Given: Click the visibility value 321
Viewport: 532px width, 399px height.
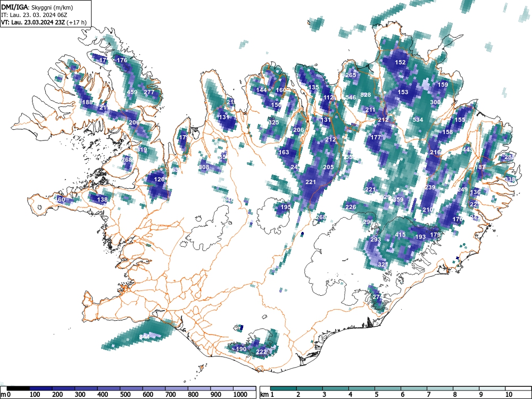Looking at the screenshot, I should coord(383,264).
